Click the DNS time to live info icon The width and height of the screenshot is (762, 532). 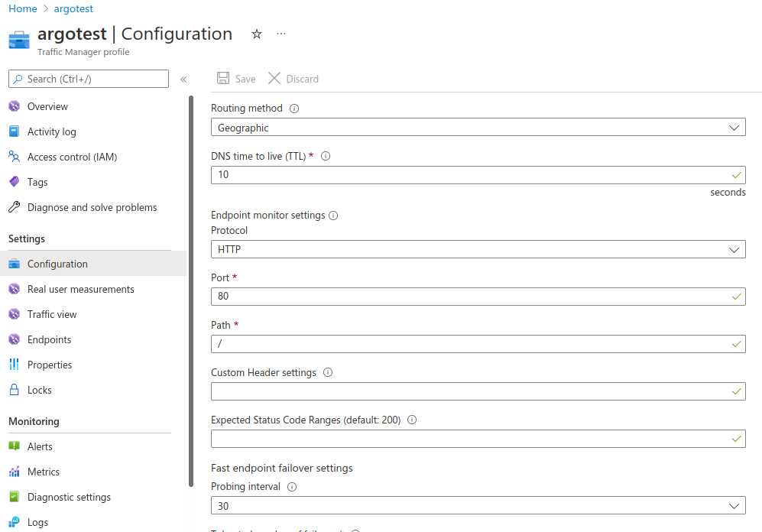(x=326, y=156)
